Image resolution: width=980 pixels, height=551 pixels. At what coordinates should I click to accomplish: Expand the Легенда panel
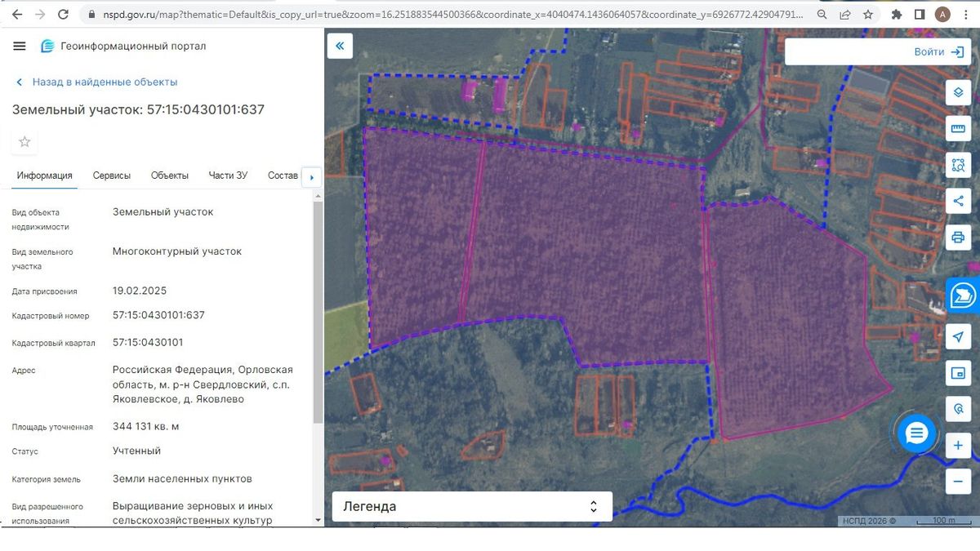click(472, 506)
